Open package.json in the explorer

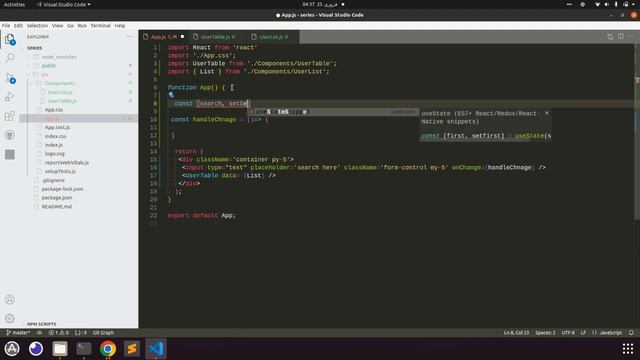57,198
